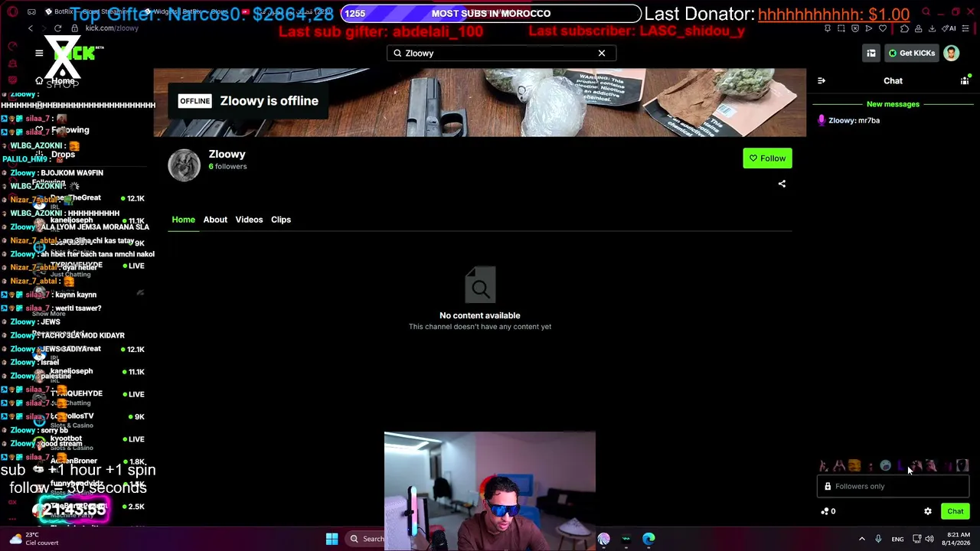Show hidden system tray icons
980x551 pixels.
coord(861,539)
